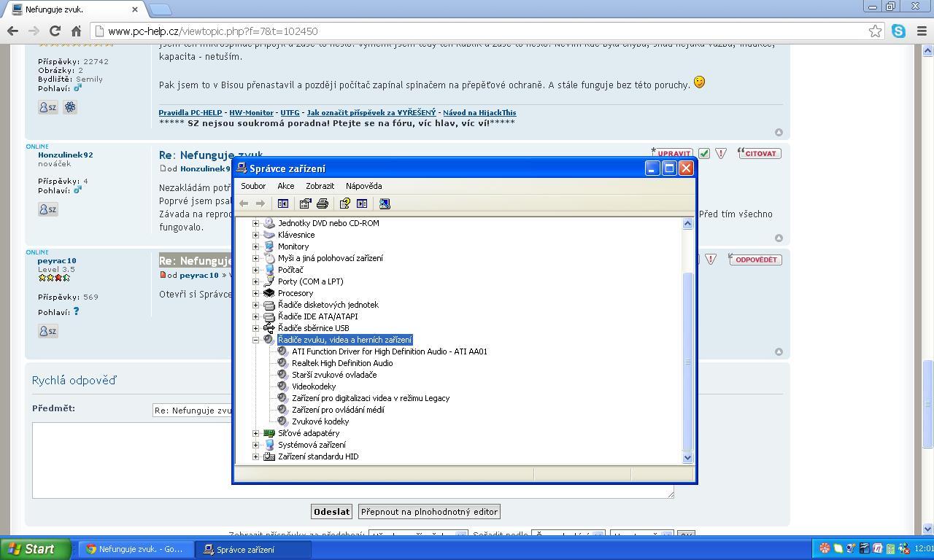Expand Síťové adaptéry node
Screen dimensions: 934x560
click(x=255, y=433)
